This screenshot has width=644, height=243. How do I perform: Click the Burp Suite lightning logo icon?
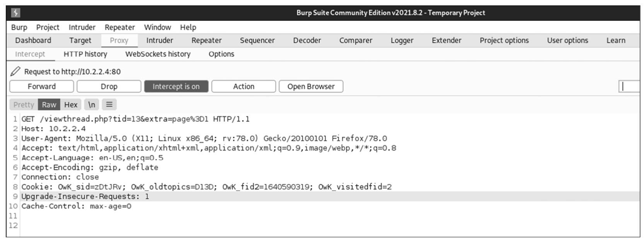(15, 13)
